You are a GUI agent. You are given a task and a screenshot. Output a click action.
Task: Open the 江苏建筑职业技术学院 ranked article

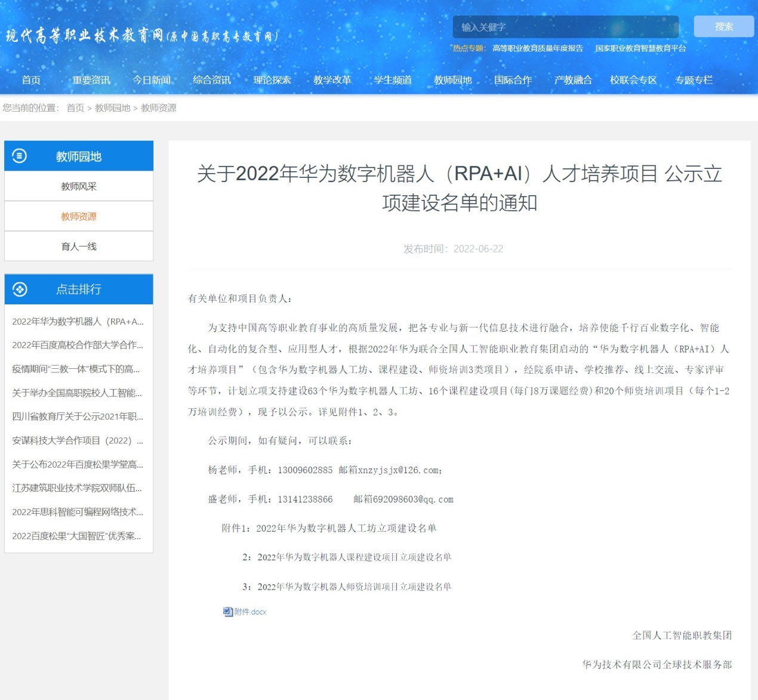point(78,488)
